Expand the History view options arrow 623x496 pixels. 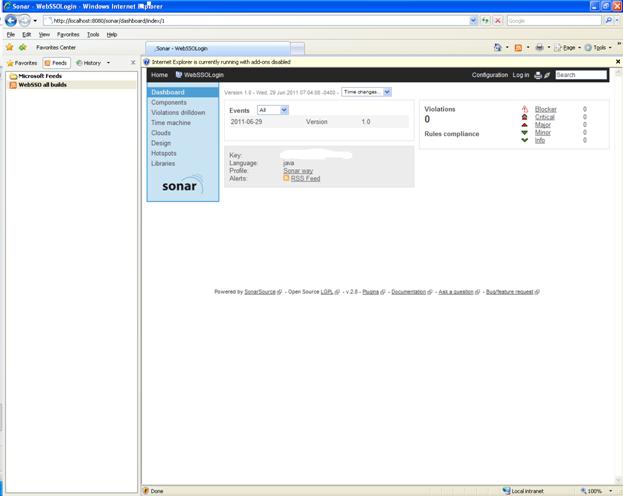108,63
